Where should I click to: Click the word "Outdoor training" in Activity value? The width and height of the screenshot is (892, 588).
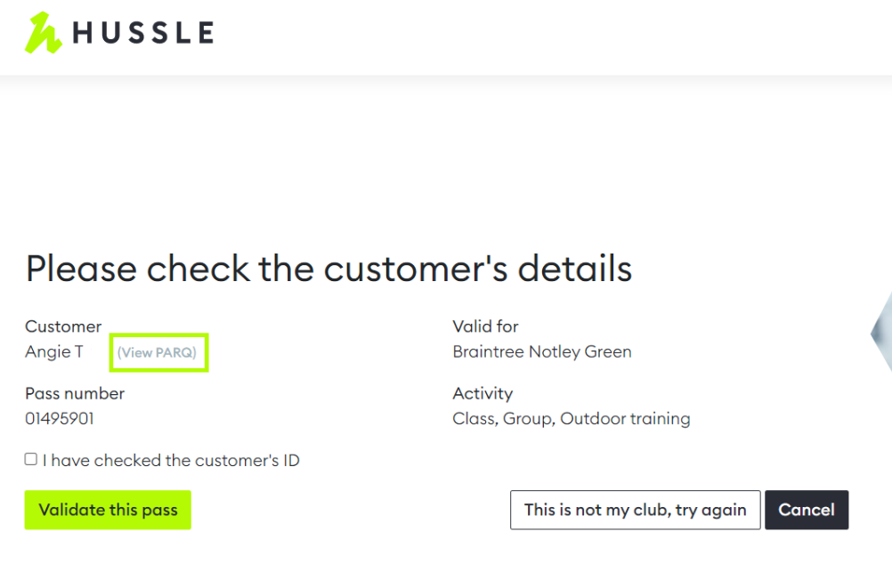[625, 418]
